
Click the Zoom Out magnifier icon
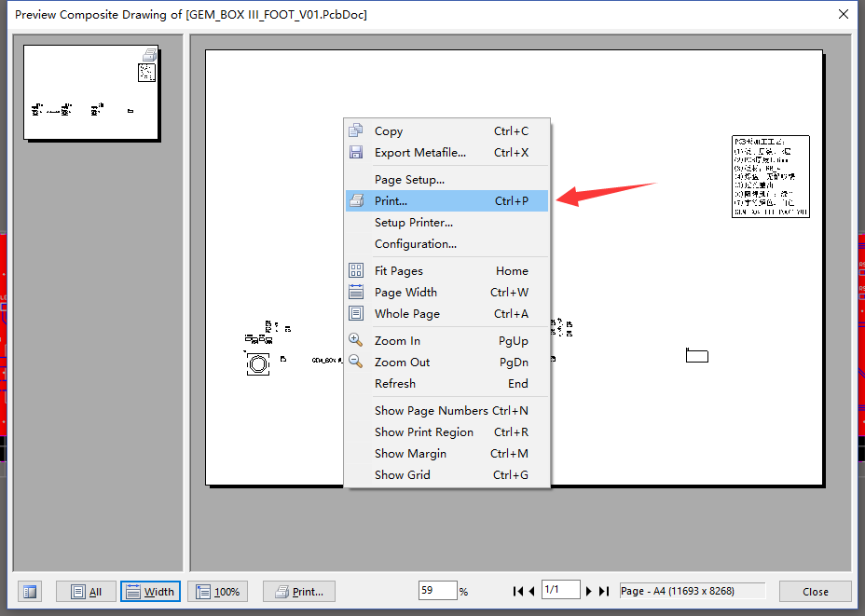(356, 362)
